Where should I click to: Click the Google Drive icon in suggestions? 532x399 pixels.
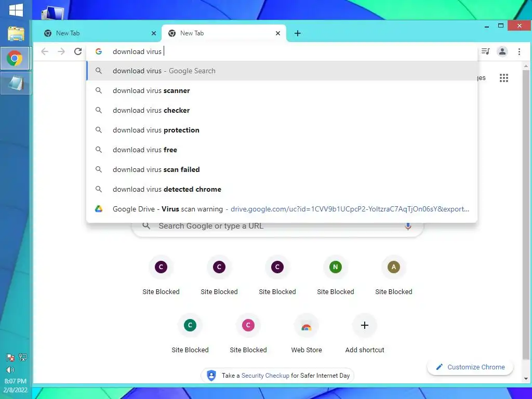99,209
